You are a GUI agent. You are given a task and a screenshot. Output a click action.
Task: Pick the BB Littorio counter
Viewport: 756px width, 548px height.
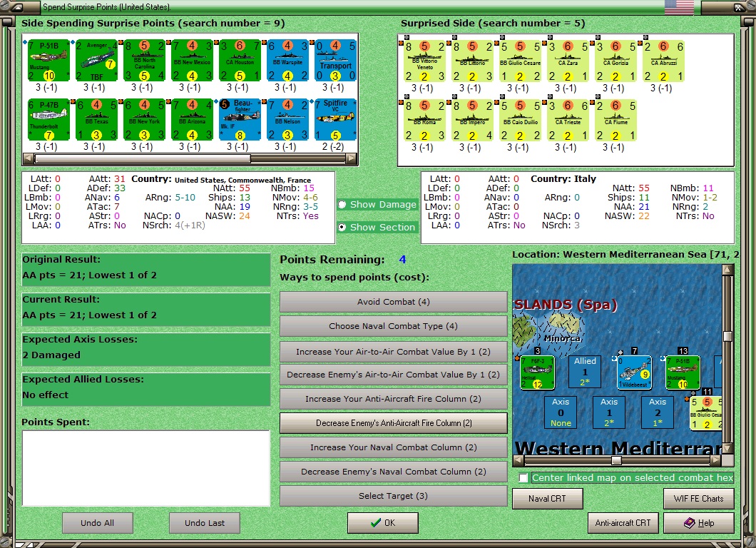tap(472, 61)
